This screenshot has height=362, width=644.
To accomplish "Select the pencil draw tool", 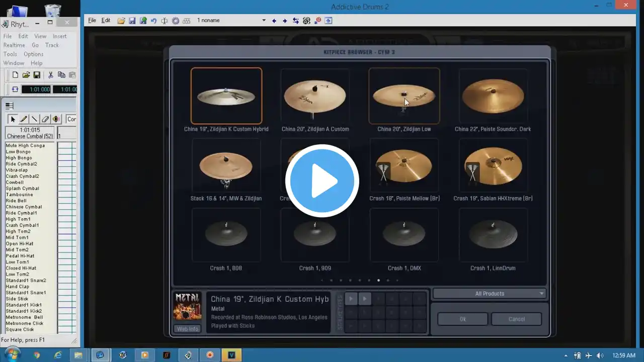I will click(24, 119).
